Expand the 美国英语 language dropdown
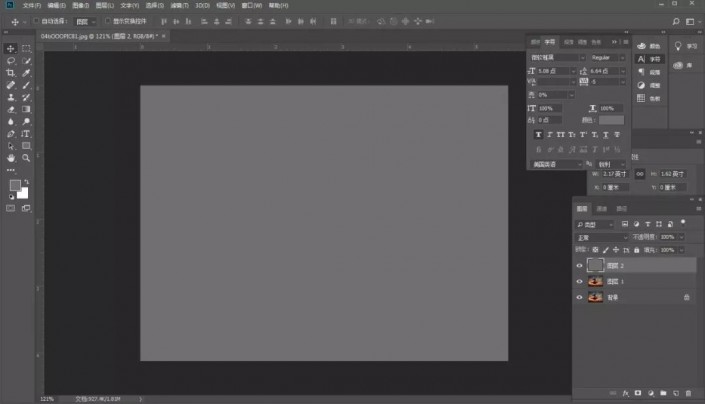705x404 pixels. pyautogui.click(x=556, y=164)
